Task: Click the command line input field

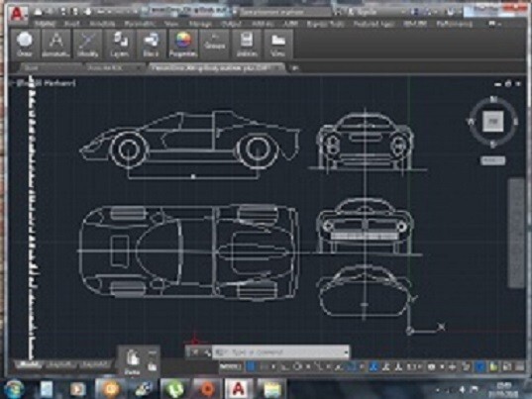Action: click(280, 352)
